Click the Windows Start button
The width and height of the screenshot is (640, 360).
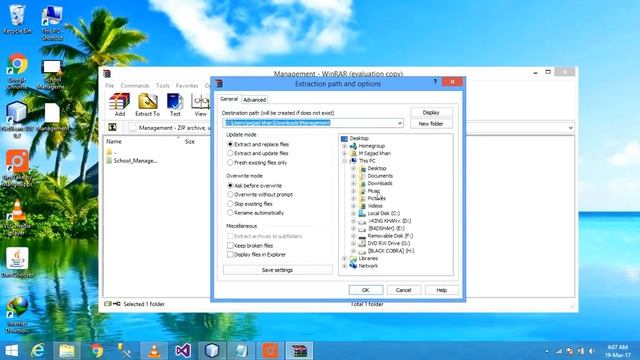[11, 351]
